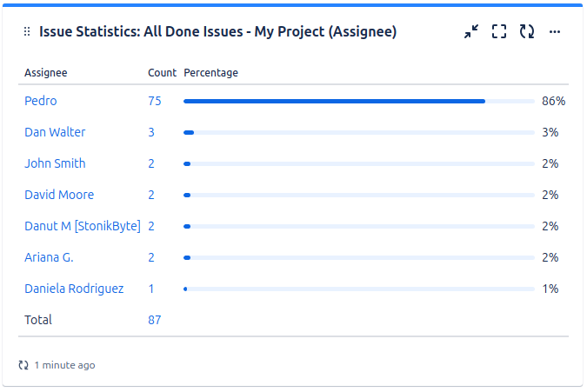The image size is (587, 392).
Task: Open the more actions ellipsis menu
Action: (555, 32)
